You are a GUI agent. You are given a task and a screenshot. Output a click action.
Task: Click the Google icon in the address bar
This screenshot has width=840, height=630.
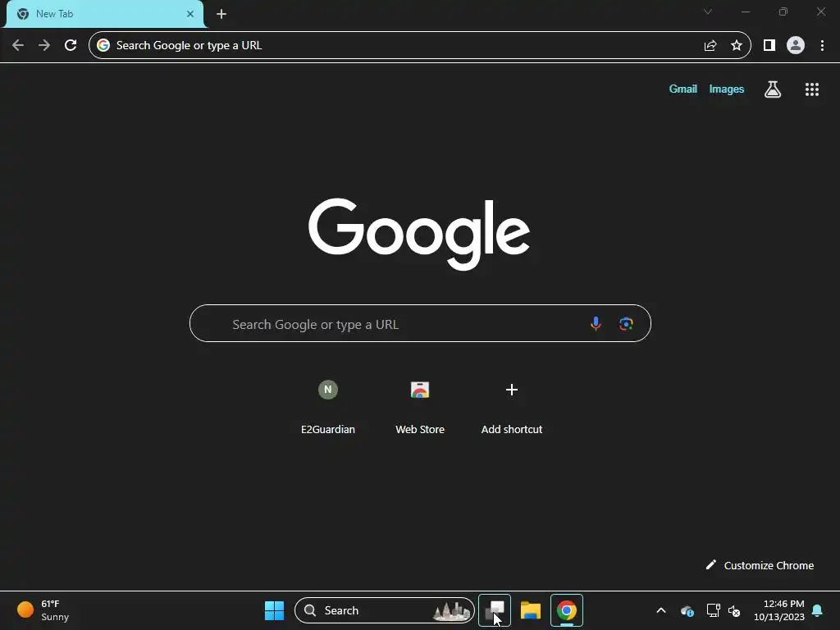tap(103, 46)
